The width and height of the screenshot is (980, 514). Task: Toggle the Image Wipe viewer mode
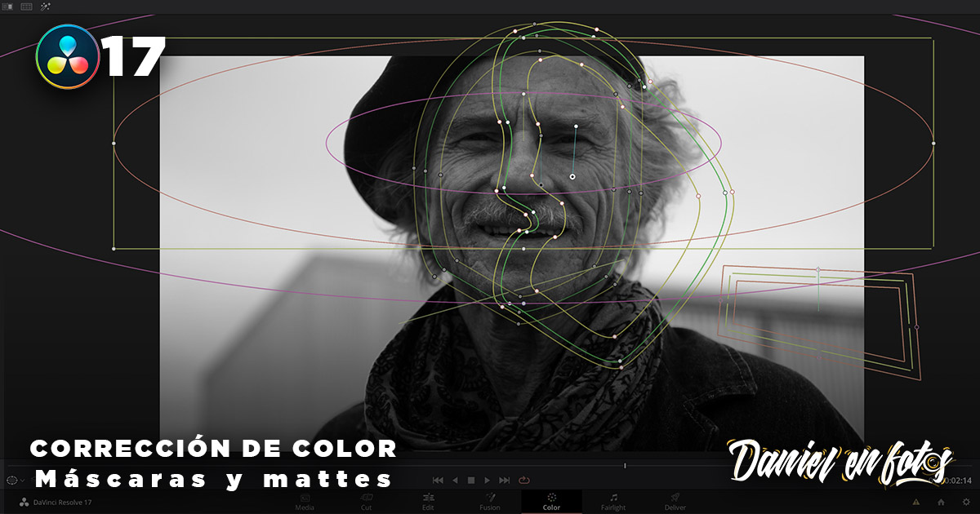[7, 7]
